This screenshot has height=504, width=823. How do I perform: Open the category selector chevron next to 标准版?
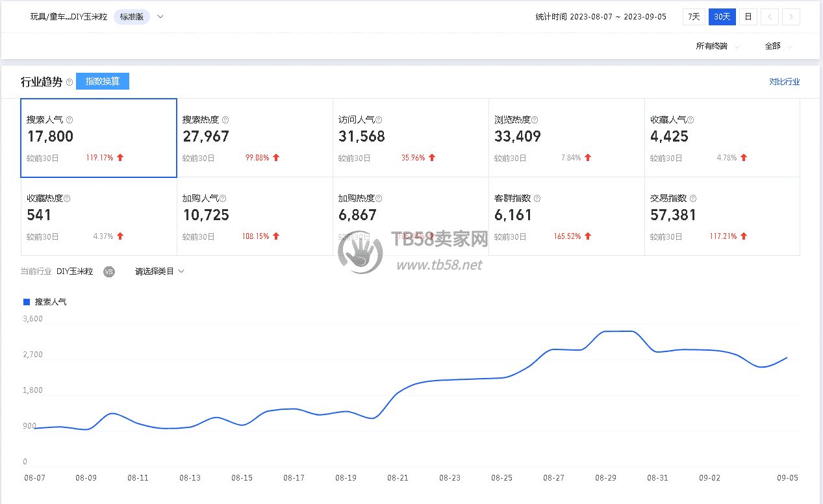tap(160, 17)
